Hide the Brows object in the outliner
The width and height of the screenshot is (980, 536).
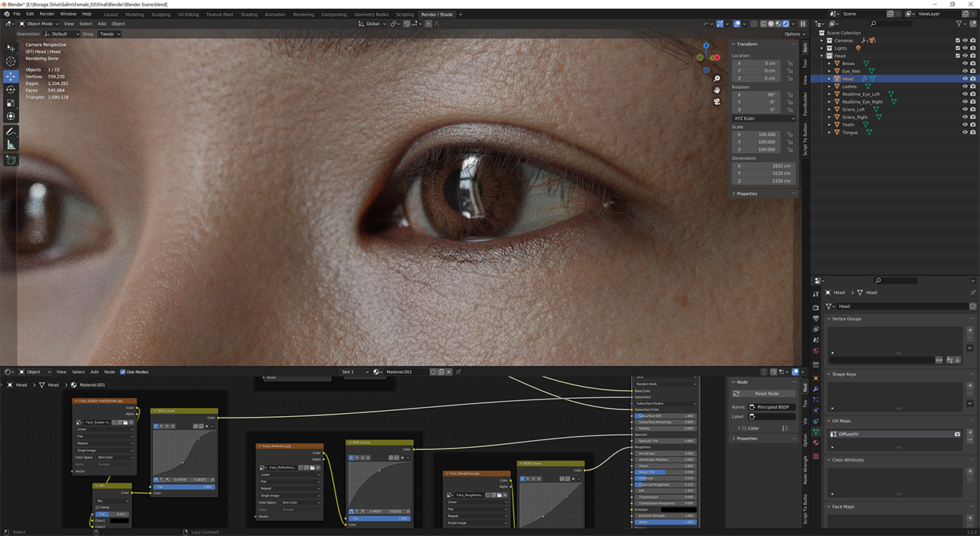[x=964, y=63]
